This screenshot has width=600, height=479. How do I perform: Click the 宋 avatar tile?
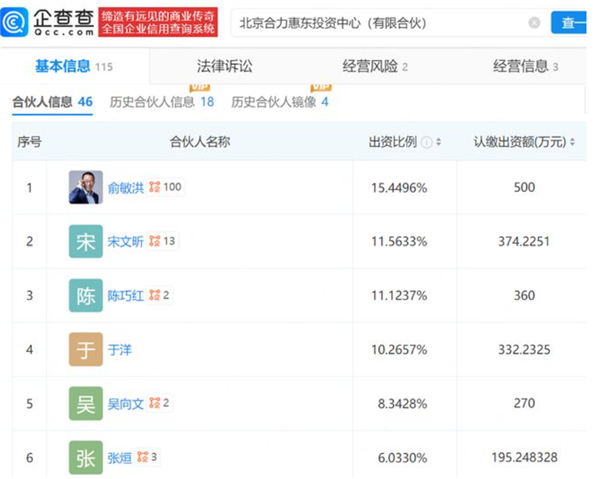pos(86,241)
